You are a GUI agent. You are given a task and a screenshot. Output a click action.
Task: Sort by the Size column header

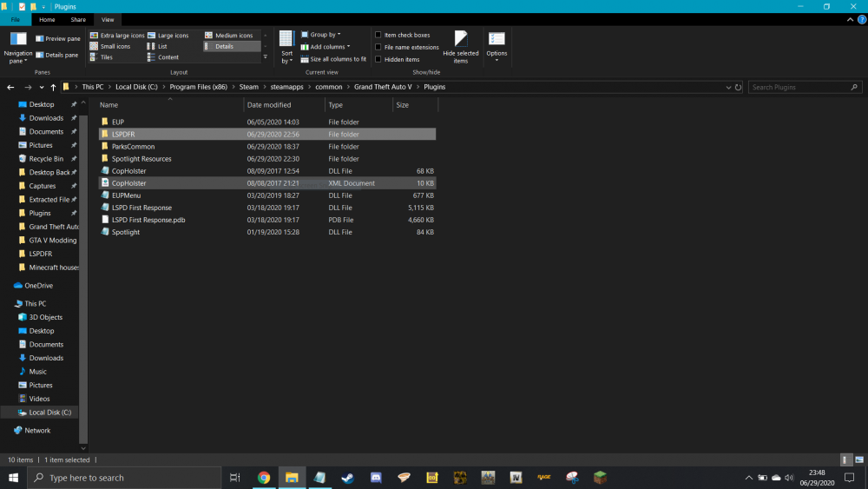click(415, 105)
